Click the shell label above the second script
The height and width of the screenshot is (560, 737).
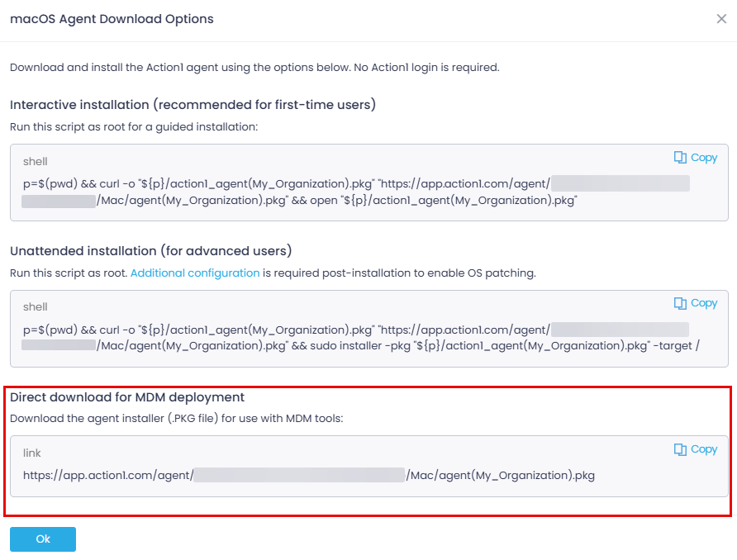35,306
